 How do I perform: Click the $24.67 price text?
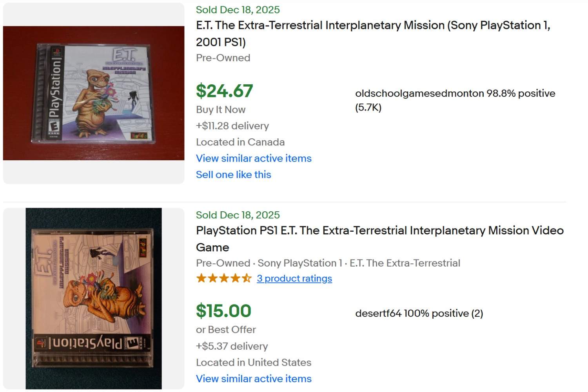pyautogui.click(x=224, y=91)
